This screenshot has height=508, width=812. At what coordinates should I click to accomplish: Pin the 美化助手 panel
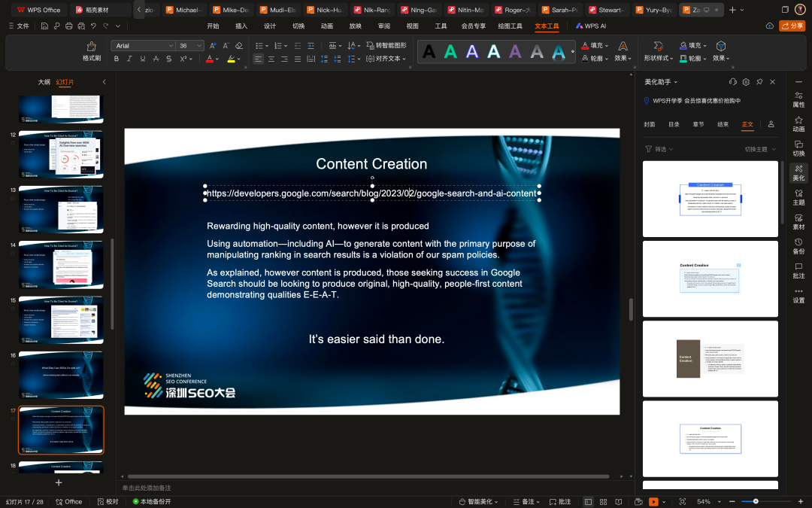tap(759, 82)
